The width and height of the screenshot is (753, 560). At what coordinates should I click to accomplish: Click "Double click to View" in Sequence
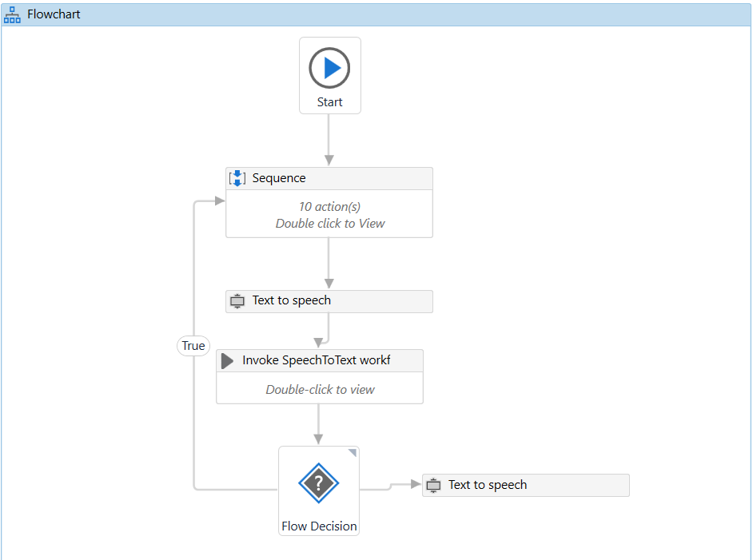click(329, 224)
